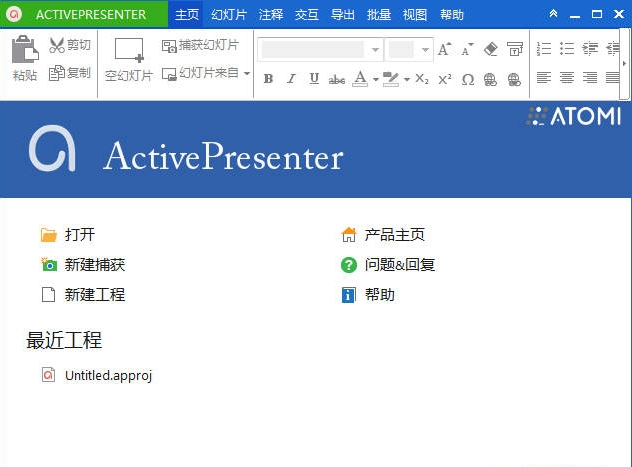Click the clear formatting eraser icon
Screen dimensions: 632x467
point(491,49)
